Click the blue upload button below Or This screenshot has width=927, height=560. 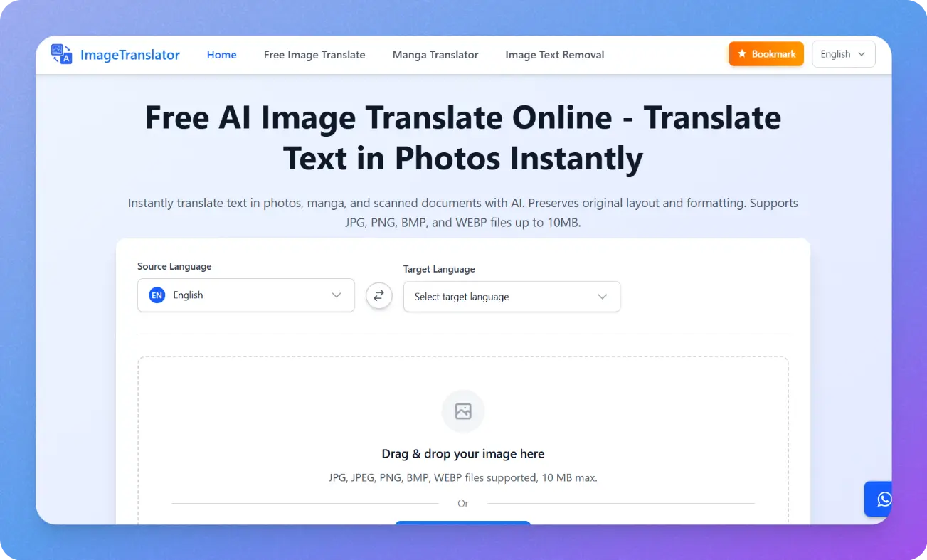tap(463, 523)
